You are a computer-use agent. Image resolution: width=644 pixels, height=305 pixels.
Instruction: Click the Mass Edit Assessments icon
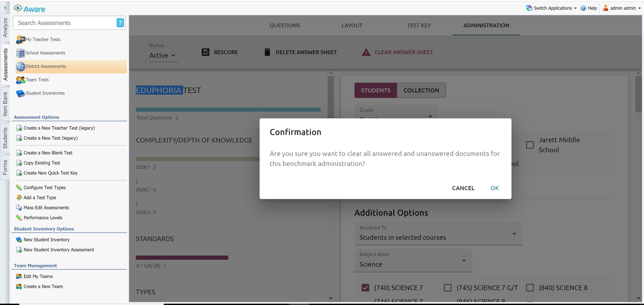pos(19,207)
